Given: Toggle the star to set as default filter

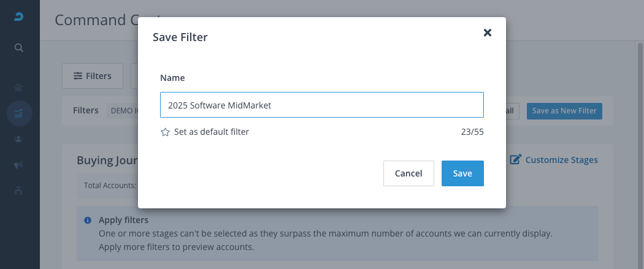Looking at the screenshot, I should click(x=165, y=132).
